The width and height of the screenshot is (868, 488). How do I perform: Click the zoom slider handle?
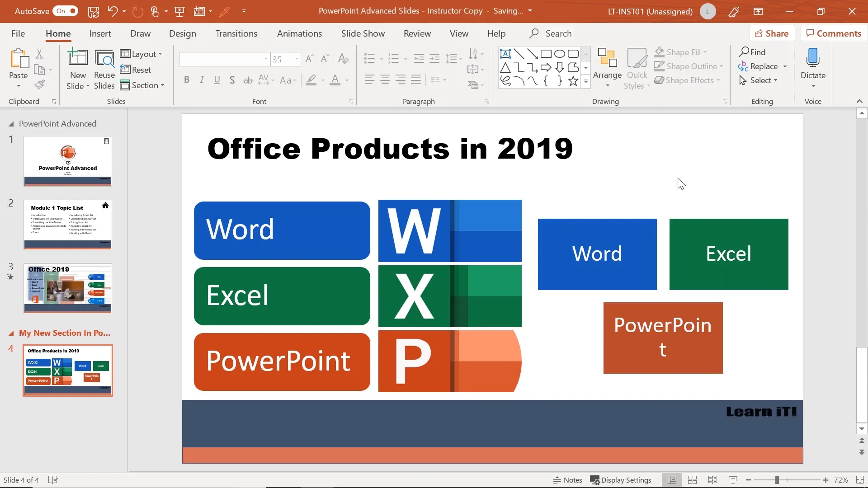point(777,480)
